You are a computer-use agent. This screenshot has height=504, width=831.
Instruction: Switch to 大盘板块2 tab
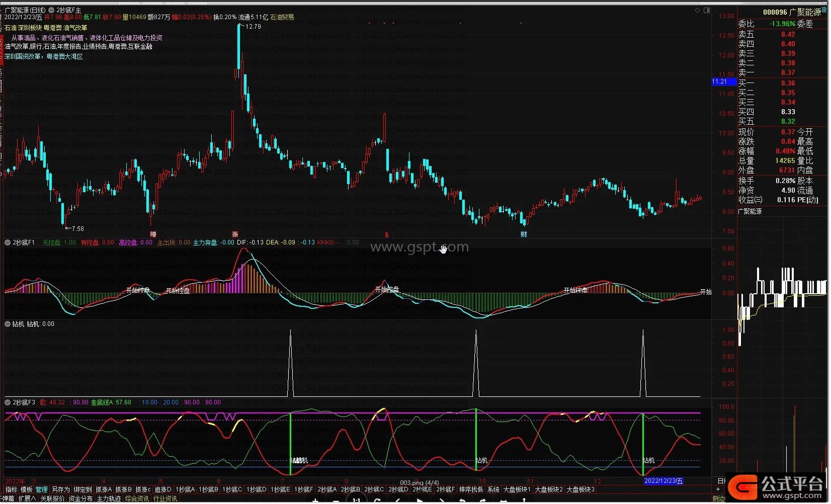pyautogui.click(x=549, y=490)
